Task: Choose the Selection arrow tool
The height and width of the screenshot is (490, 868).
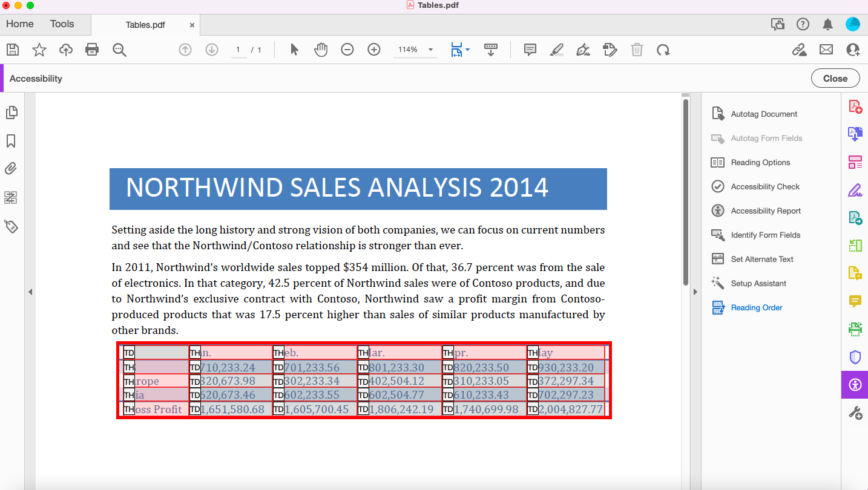Action: tap(294, 50)
